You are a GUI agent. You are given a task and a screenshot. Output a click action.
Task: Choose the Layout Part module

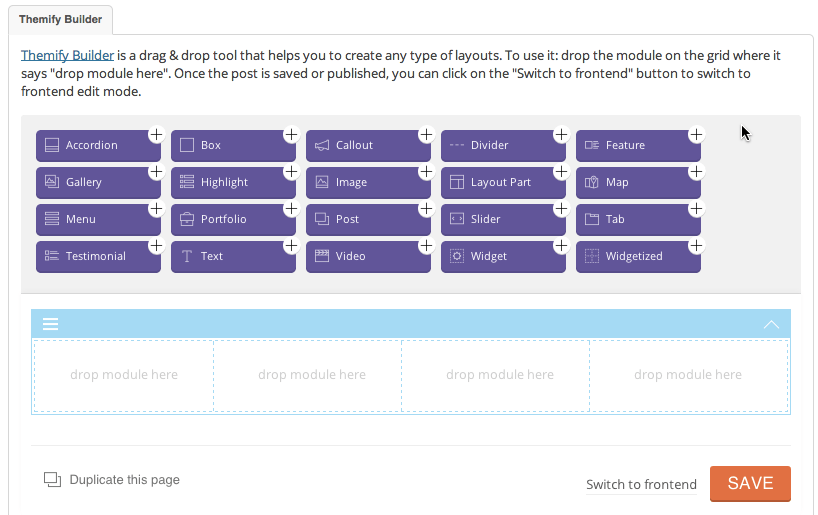[x=500, y=183]
